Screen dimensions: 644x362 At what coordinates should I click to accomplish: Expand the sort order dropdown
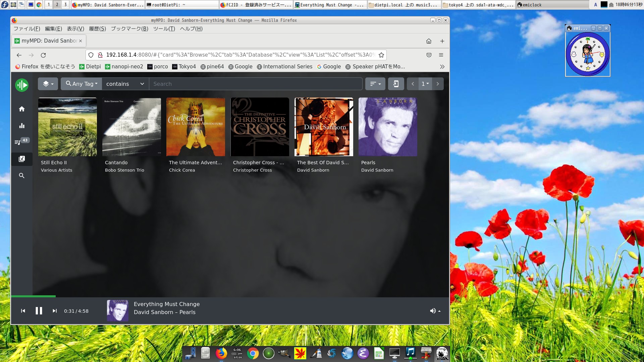[375, 84]
